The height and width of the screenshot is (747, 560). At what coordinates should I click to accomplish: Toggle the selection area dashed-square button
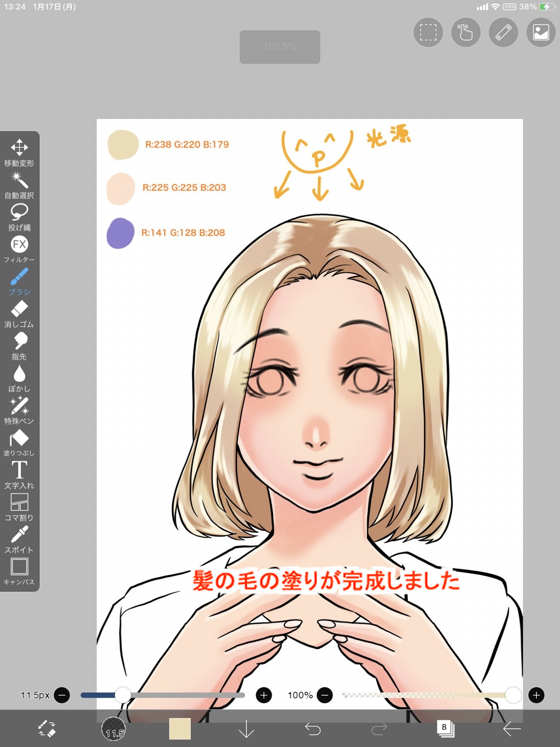click(428, 33)
